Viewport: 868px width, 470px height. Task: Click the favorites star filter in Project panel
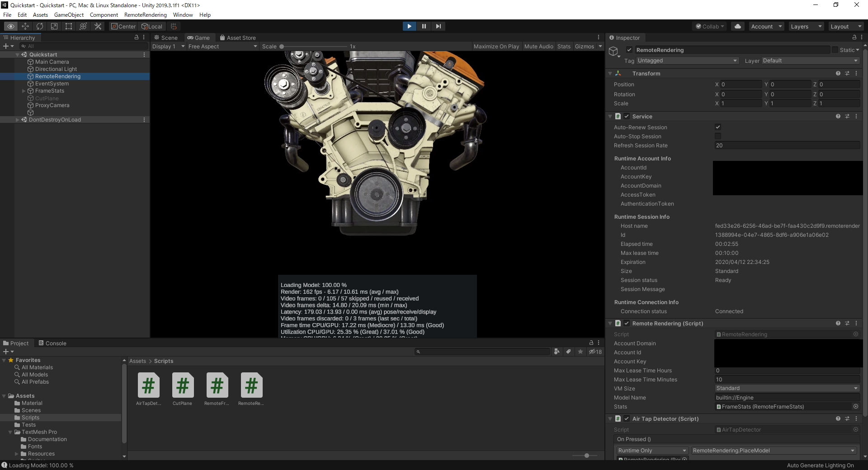[x=580, y=352]
